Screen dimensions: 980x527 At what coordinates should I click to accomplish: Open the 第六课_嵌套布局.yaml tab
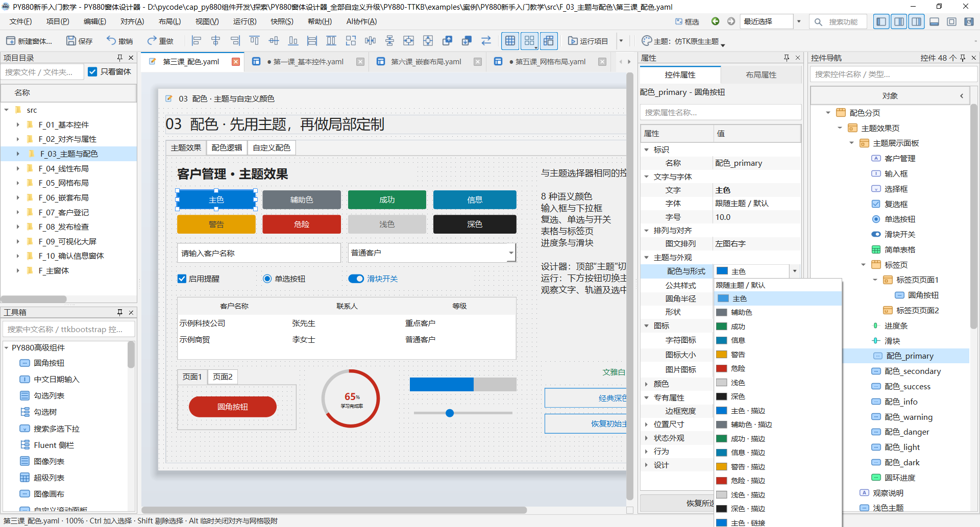(426, 62)
